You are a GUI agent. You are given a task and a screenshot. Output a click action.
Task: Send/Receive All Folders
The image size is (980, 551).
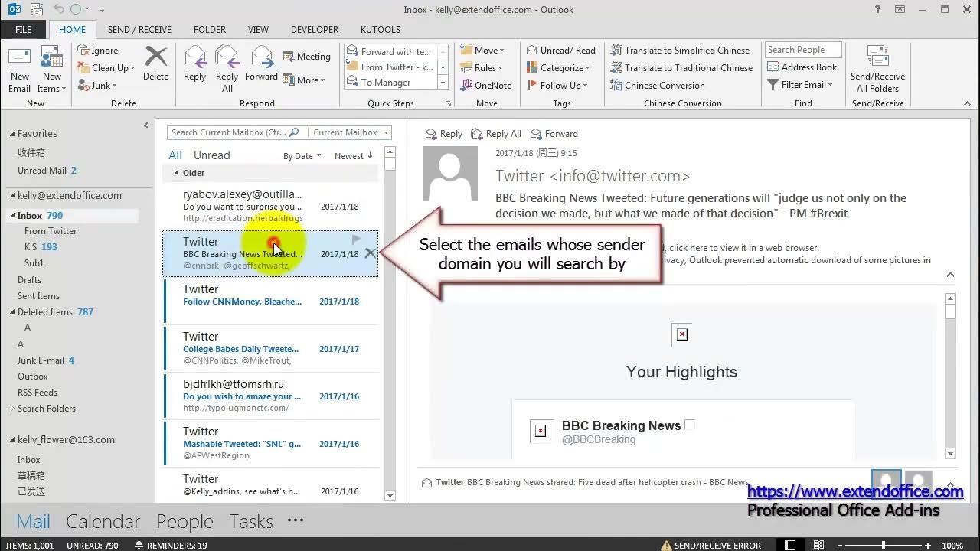pyautogui.click(x=877, y=69)
